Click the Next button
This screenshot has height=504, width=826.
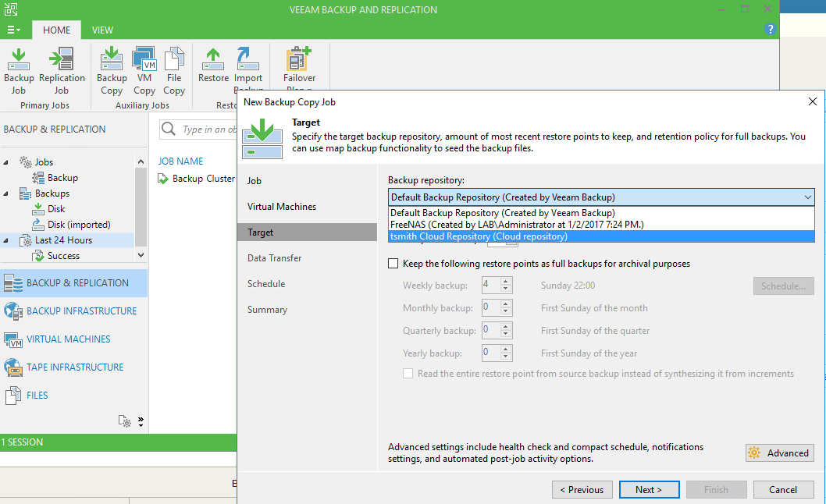coord(648,490)
